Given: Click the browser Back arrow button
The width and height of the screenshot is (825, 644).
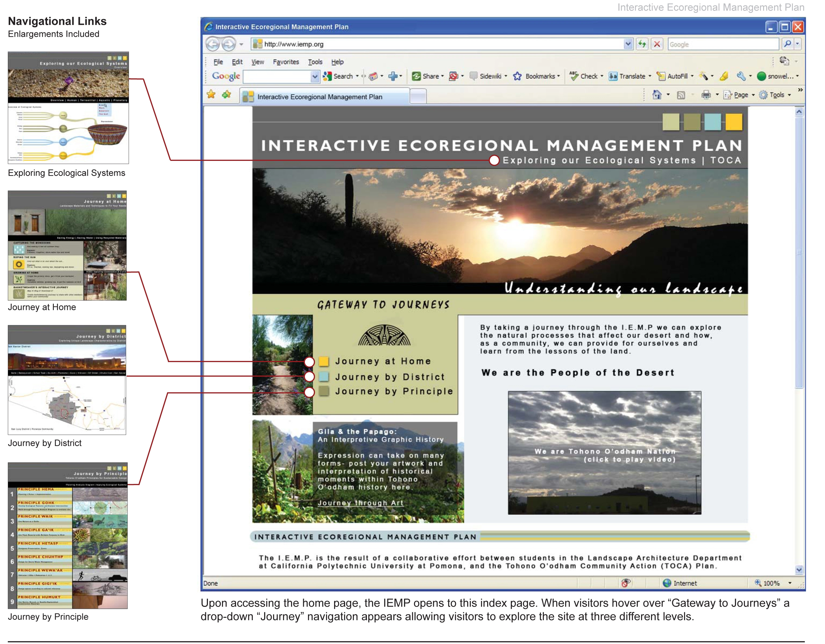Looking at the screenshot, I should 212,44.
